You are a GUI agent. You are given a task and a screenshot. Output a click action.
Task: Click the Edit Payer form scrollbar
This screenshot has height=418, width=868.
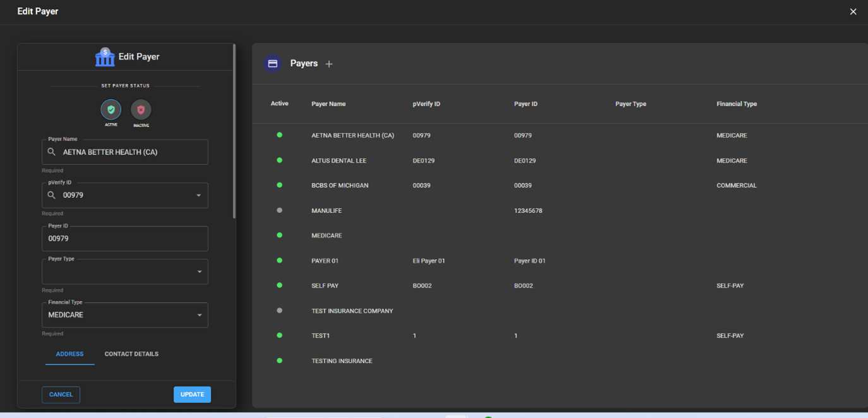click(234, 131)
